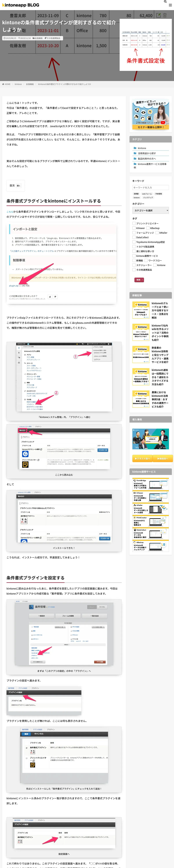The width and height of the screenshot is (174, 868).
Task: Open the 農業におけるkintone活用事例 article thumbnail
Action: tap(141, 399)
